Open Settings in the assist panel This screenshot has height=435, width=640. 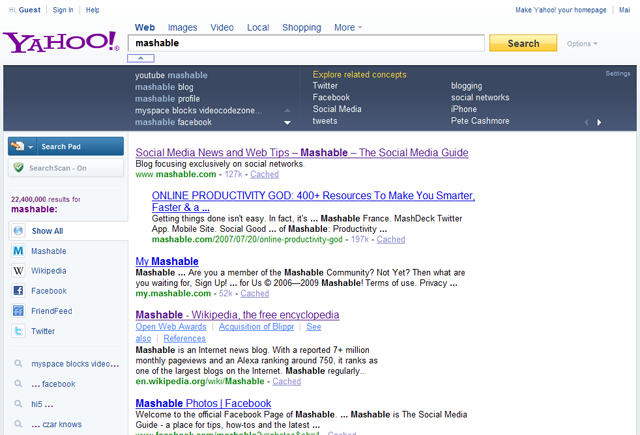click(618, 73)
